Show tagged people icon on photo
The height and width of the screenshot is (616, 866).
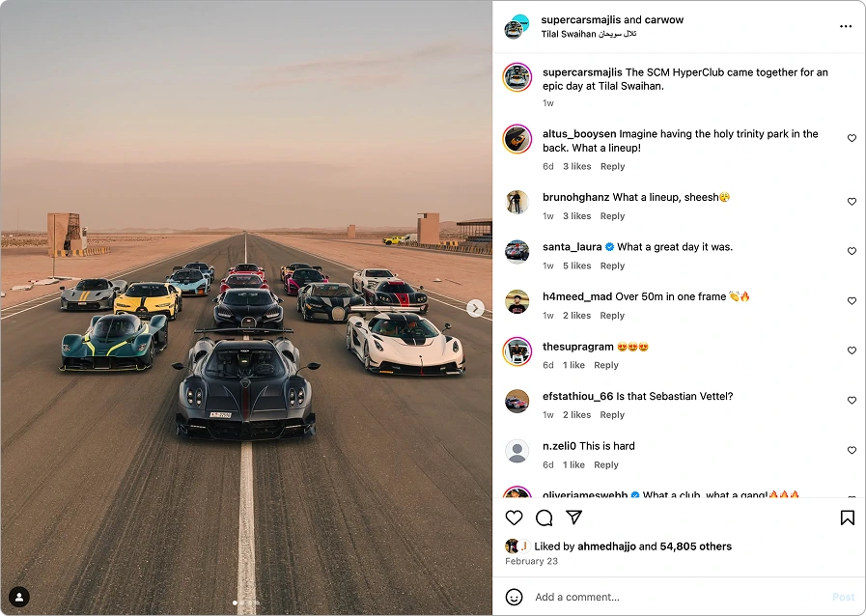pos(19,597)
